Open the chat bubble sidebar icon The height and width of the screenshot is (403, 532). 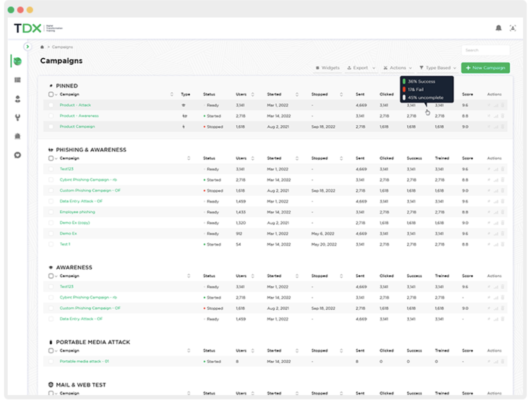pyautogui.click(x=17, y=155)
